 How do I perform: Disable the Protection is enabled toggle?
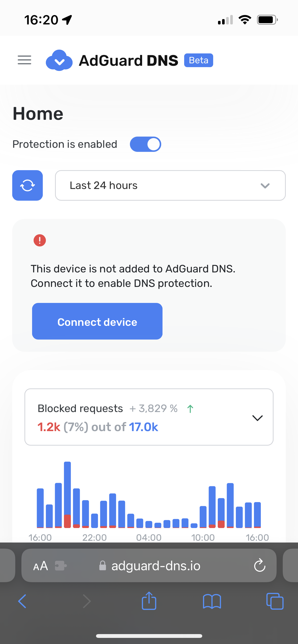tap(145, 144)
